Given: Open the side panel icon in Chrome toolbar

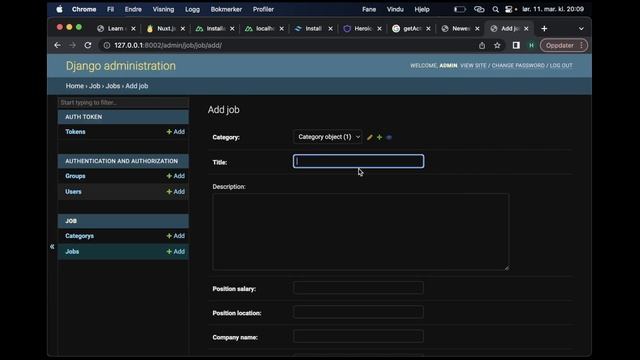Looking at the screenshot, I should (x=516, y=45).
